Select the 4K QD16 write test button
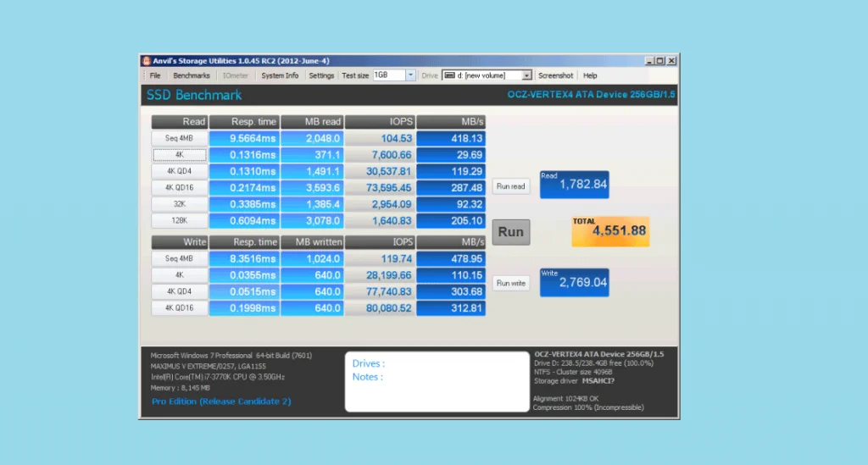Viewport: 868px width, 465px height. pyautogui.click(x=180, y=308)
